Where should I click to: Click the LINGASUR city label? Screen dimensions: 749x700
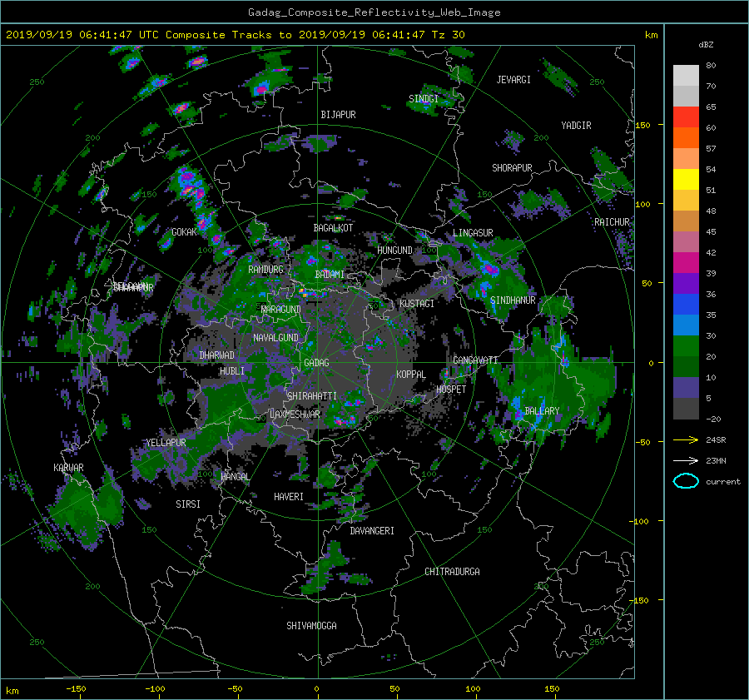click(473, 233)
